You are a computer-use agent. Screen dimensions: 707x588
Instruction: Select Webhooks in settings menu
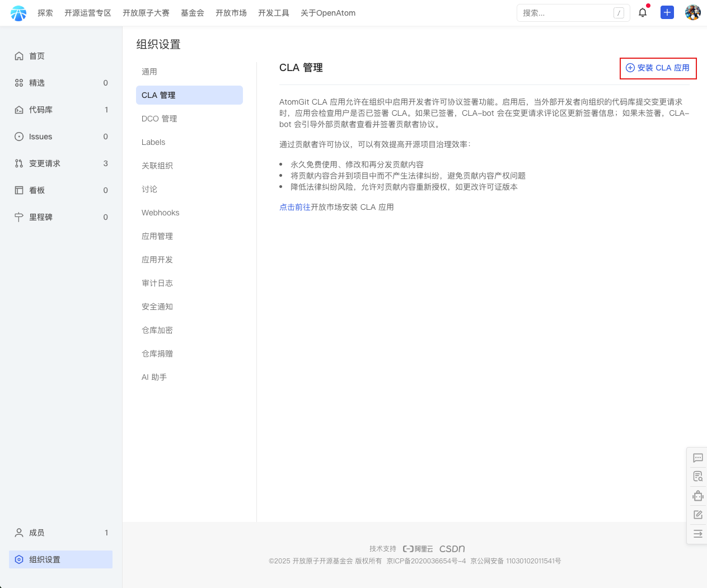(x=161, y=213)
